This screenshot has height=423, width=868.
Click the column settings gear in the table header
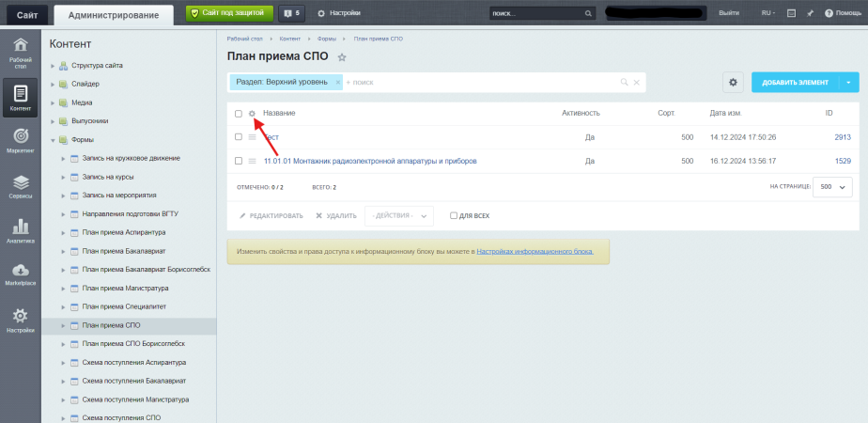(x=252, y=114)
